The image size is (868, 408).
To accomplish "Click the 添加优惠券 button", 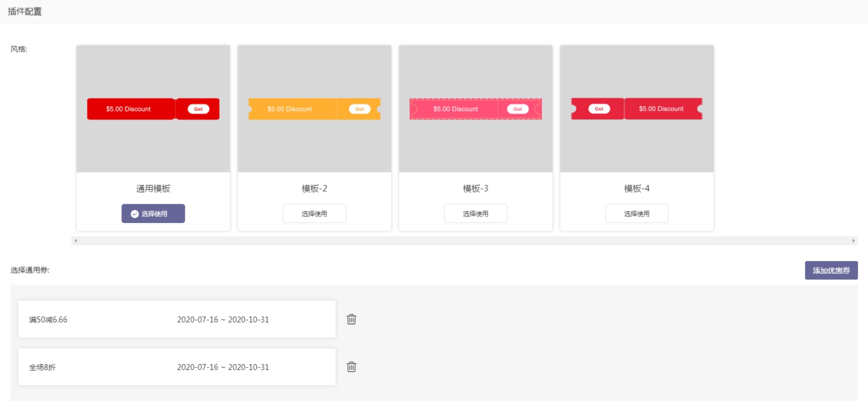I will 831,270.
